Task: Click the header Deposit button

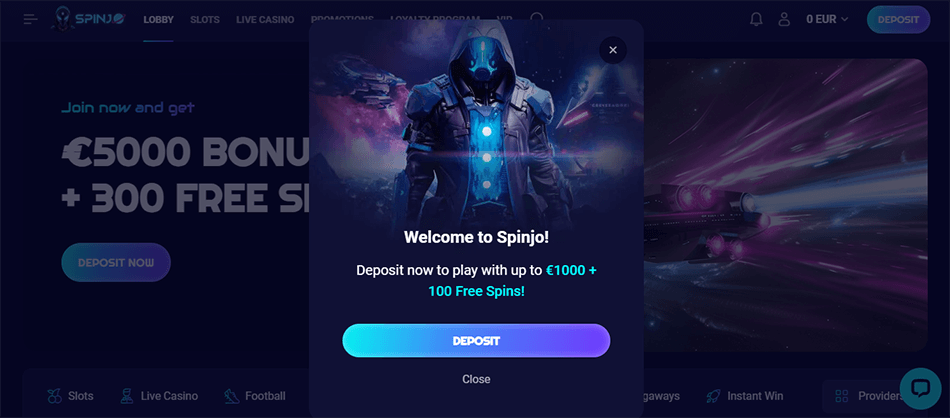Action: pos(899,19)
